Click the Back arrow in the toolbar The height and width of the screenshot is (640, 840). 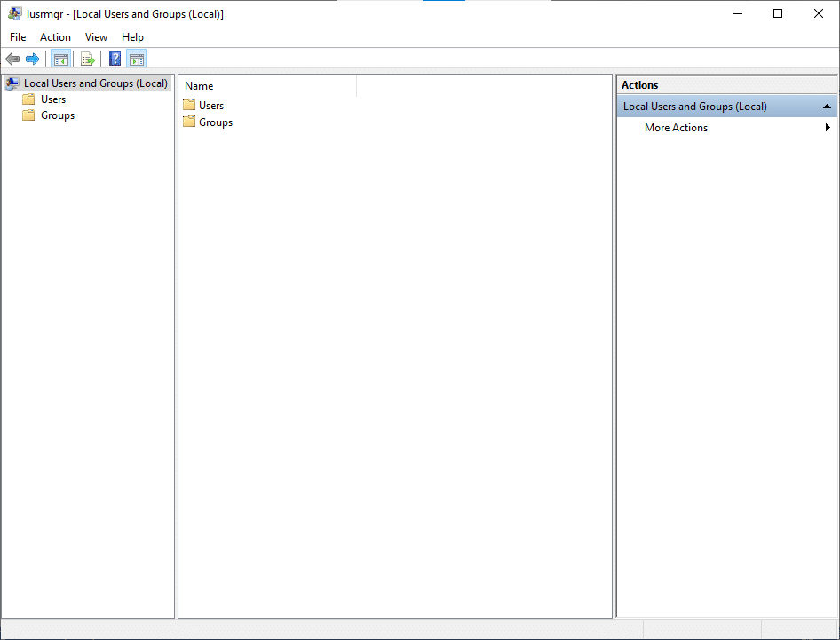(12, 59)
